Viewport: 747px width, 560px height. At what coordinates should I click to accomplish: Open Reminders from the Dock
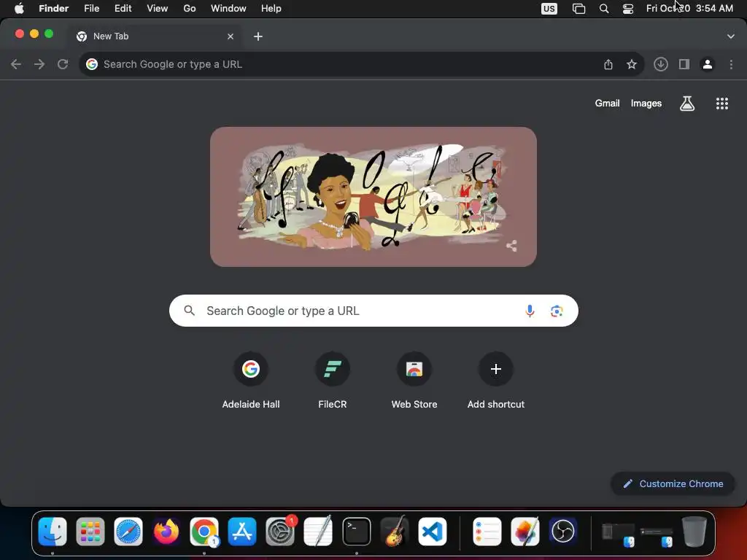point(487,532)
